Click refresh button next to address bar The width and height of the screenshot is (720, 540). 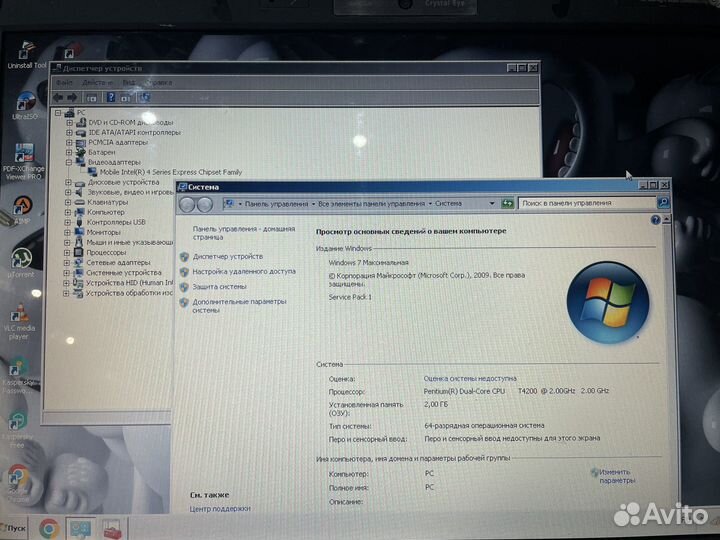[x=507, y=203]
